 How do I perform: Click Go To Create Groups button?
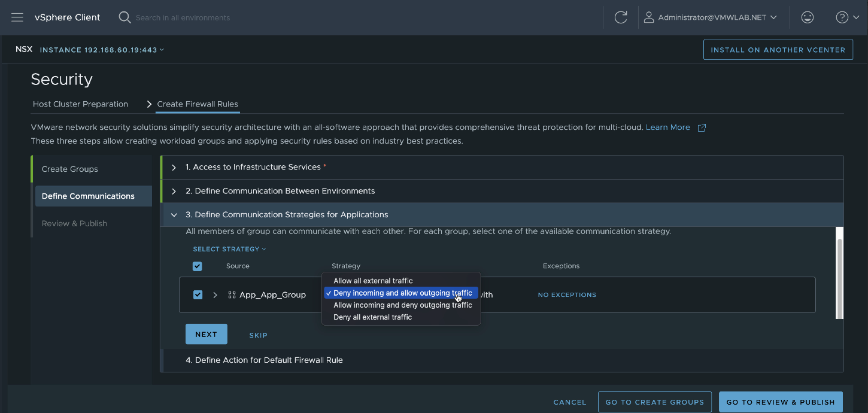pos(655,402)
